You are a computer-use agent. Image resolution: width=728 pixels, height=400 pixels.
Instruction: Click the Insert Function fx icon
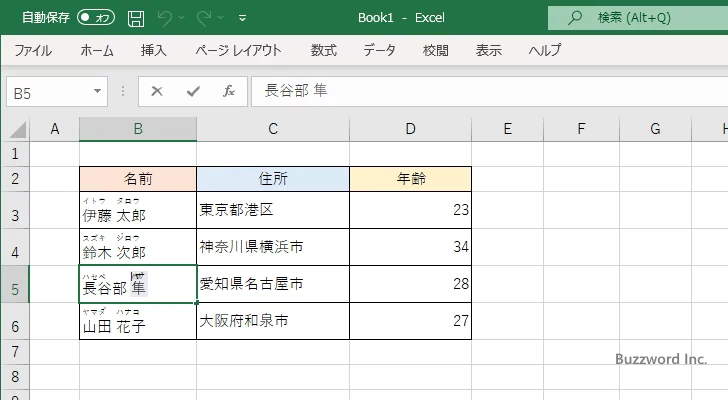[229, 91]
